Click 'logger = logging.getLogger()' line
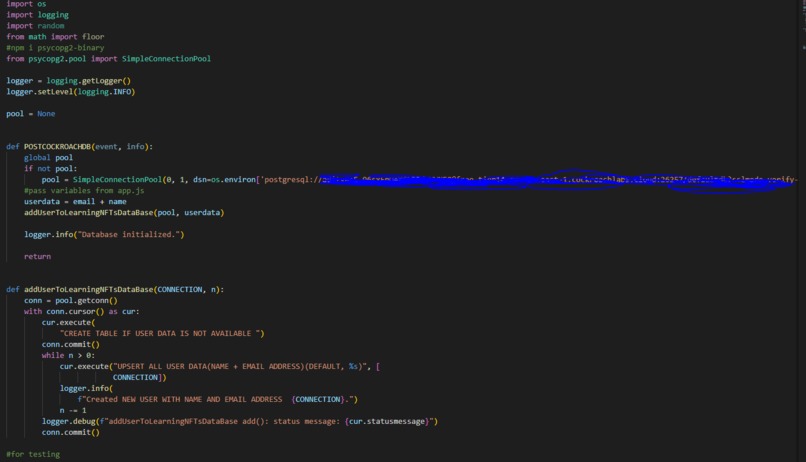This screenshot has width=806, height=462. tap(68, 81)
